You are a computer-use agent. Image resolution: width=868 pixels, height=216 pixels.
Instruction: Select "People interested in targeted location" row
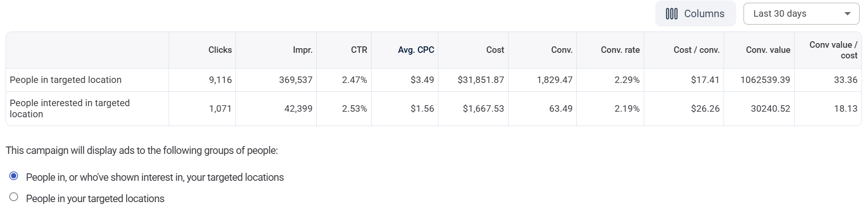[x=70, y=108]
